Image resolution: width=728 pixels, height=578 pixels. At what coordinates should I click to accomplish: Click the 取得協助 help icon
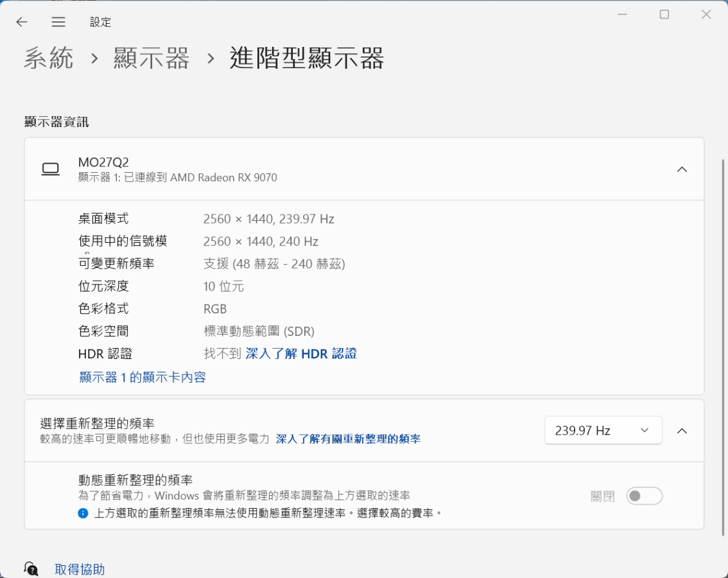31,569
